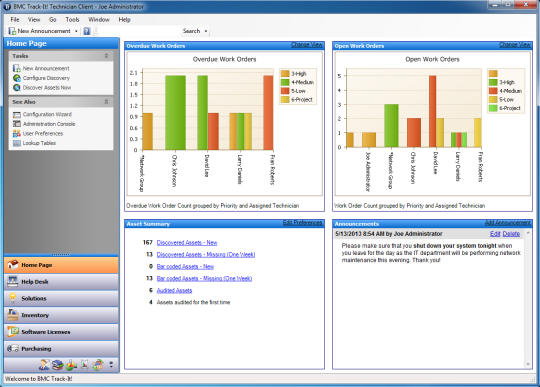
Task: Open Discovered Assets - Missing (One Week) link
Action: click(206, 255)
